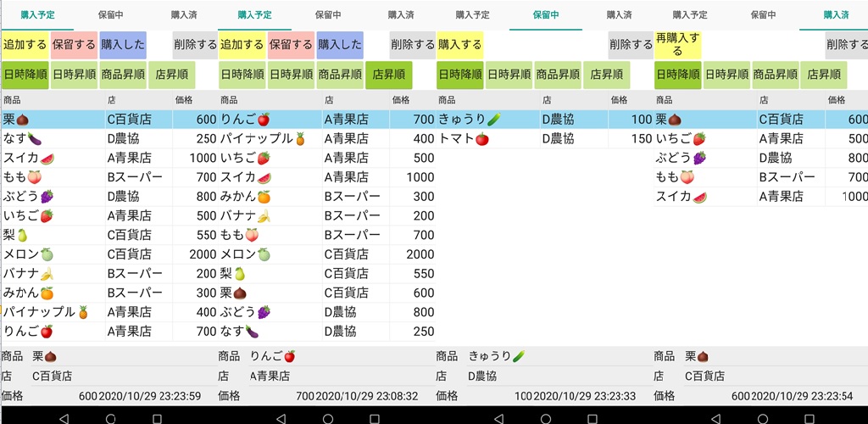The height and width of the screenshot is (424, 868).
Task: Select 梨 row on the first screen
Action: click(109, 235)
